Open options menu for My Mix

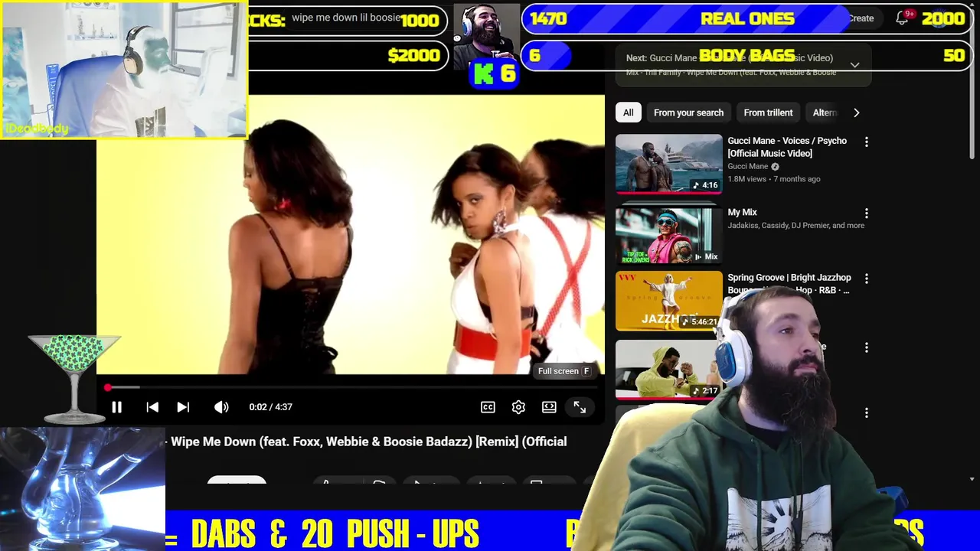click(866, 214)
